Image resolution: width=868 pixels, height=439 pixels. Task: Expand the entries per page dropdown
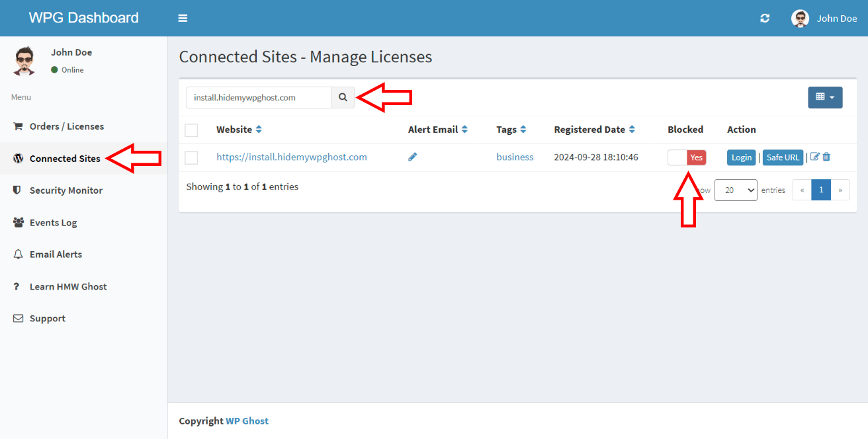(x=736, y=190)
